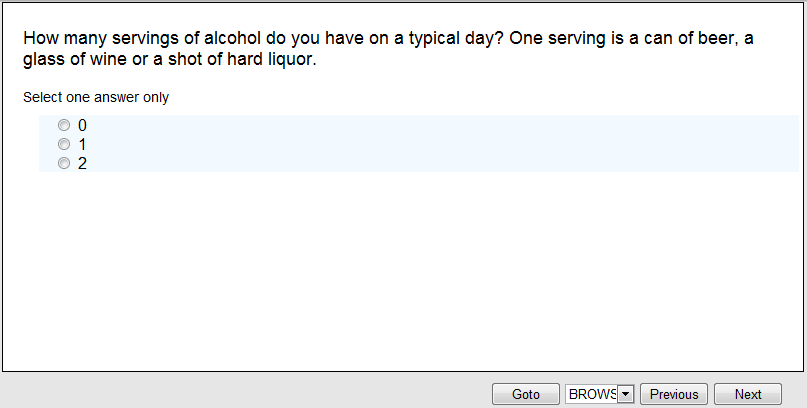Click the words "can of beer" in the question

pyautogui.click(x=688, y=39)
